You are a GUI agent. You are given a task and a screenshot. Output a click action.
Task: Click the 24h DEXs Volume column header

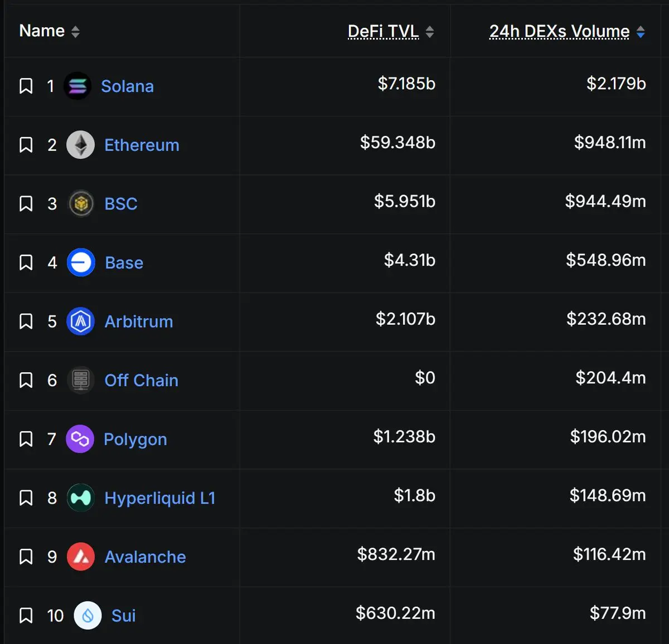(x=559, y=31)
